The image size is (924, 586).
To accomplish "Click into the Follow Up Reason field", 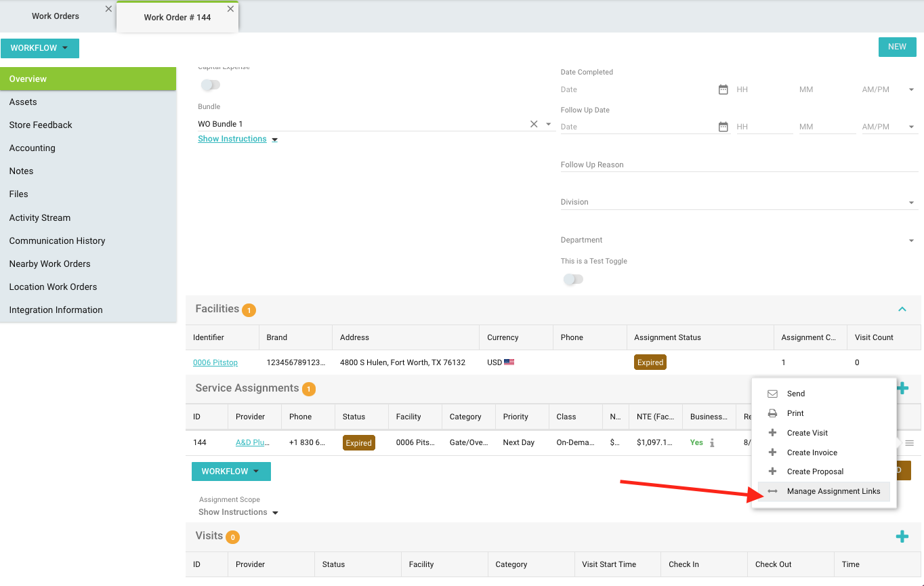I will [738, 165].
